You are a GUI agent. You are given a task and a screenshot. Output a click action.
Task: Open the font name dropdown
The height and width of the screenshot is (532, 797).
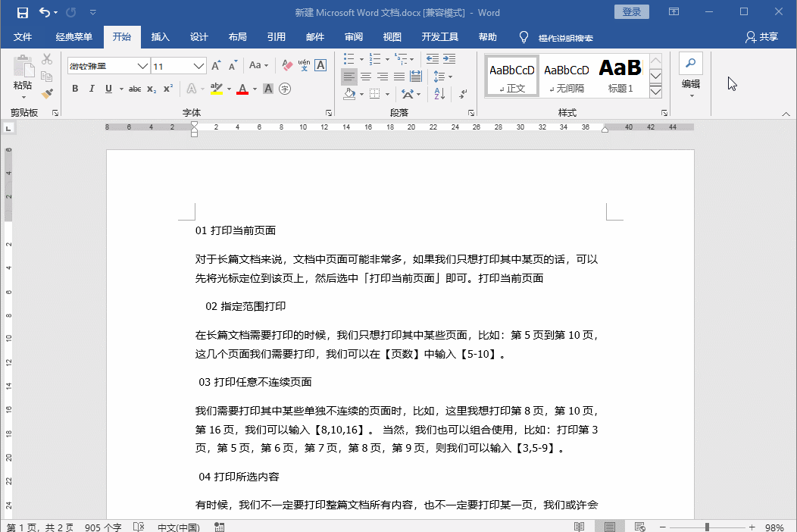142,65
